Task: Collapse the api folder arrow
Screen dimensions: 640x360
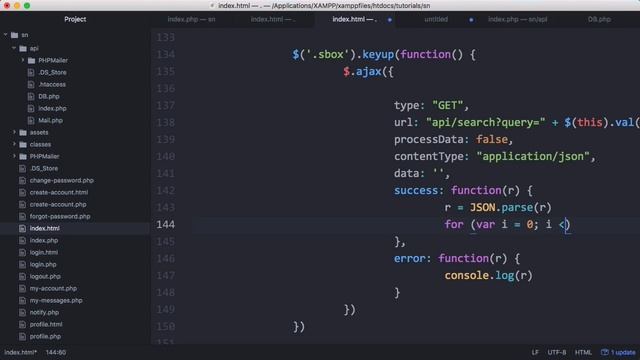Action: [x=14, y=48]
